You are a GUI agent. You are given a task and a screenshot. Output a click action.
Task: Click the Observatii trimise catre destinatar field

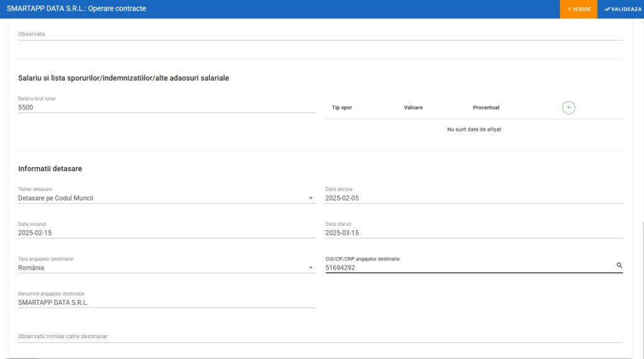point(320,336)
